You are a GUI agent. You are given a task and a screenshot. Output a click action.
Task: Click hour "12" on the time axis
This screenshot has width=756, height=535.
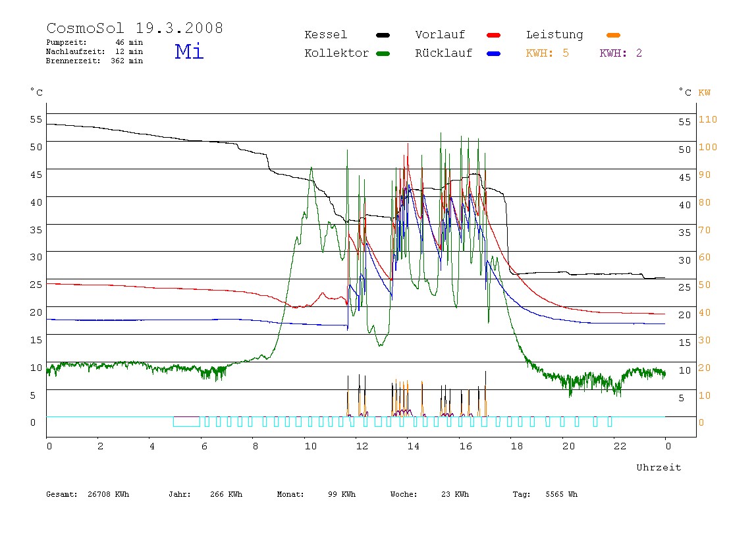(362, 446)
